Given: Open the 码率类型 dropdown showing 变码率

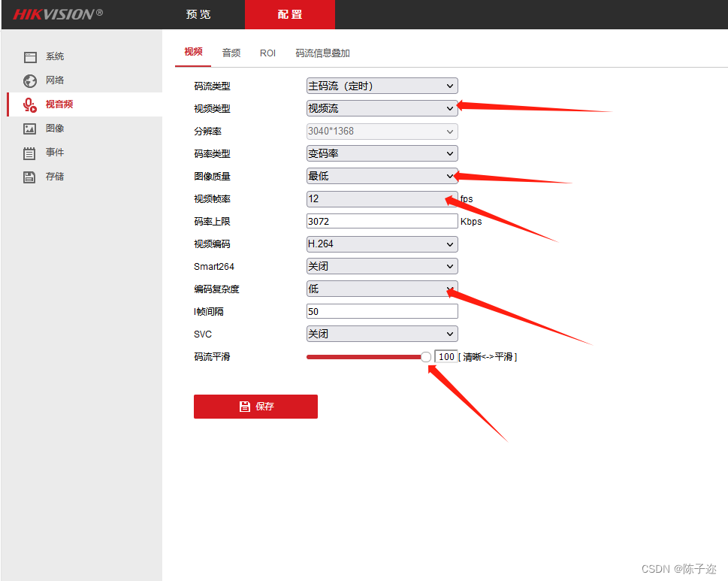Looking at the screenshot, I should coord(382,153).
